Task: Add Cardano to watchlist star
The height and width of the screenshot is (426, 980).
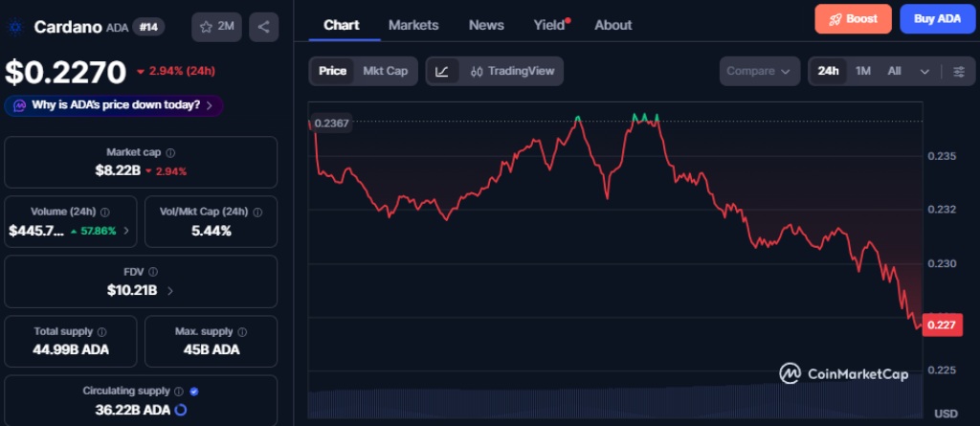Action: [x=216, y=27]
